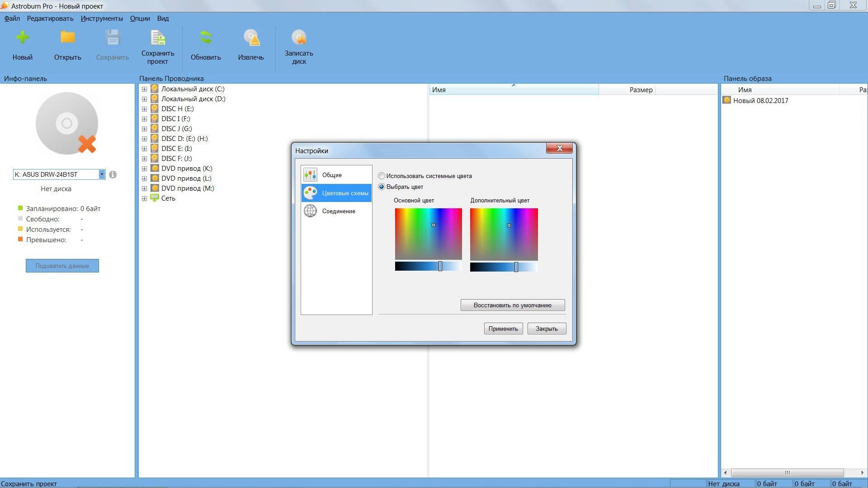868x488 pixels.
Task: Pick a hue in Дополнительный цвет picker
Action: click(504, 234)
